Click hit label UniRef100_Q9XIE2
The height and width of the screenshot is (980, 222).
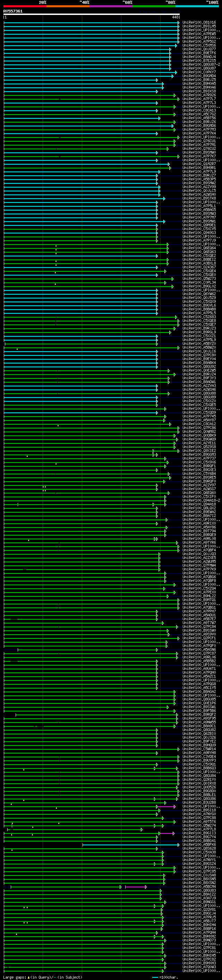[199, 451]
